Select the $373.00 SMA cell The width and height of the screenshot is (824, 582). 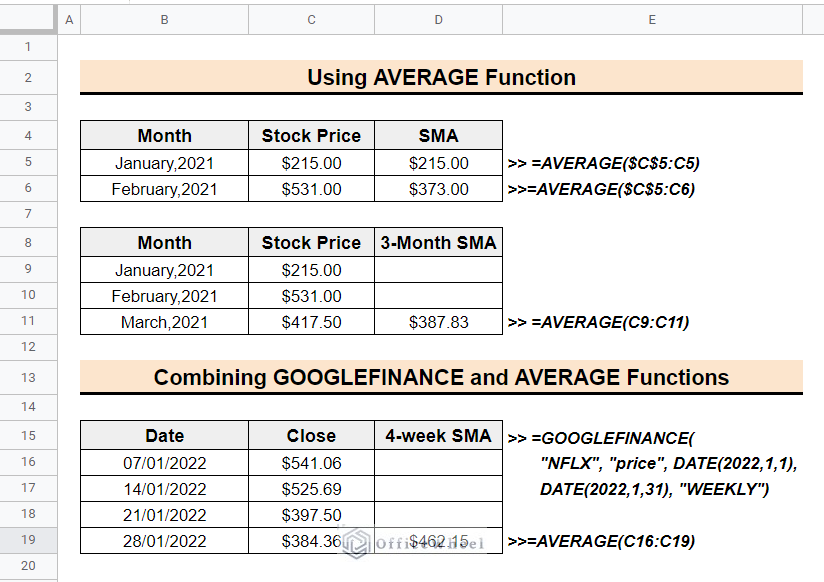coord(439,189)
